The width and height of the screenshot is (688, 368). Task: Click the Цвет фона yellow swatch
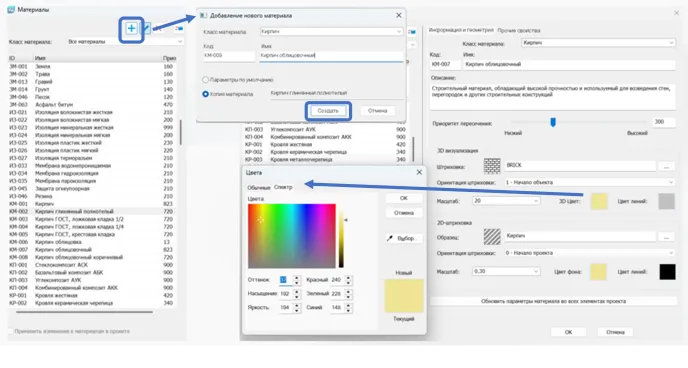pos(598,272)
